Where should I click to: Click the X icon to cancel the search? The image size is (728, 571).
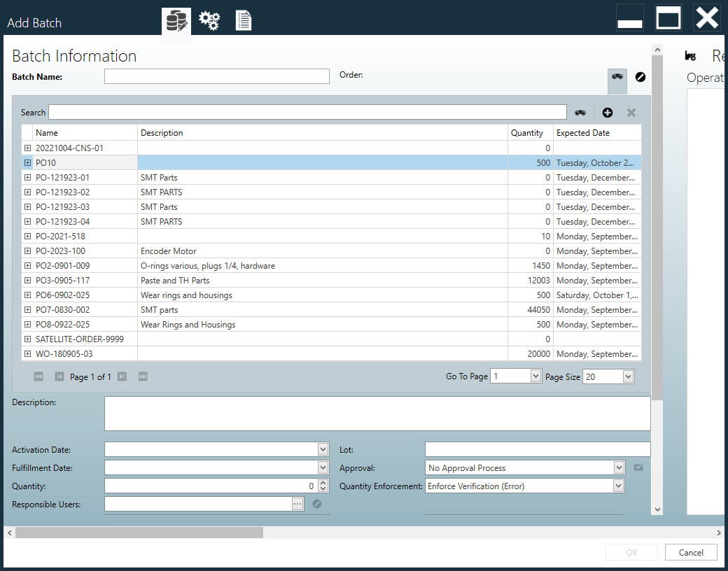point(631,112)
